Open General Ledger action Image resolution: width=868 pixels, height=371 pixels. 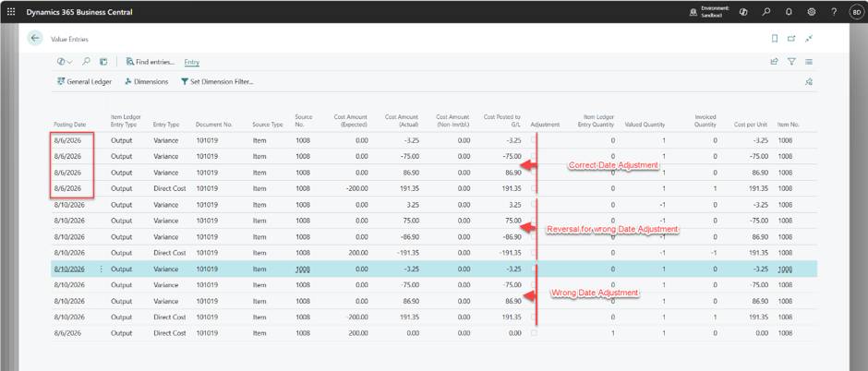coord(84,81)
